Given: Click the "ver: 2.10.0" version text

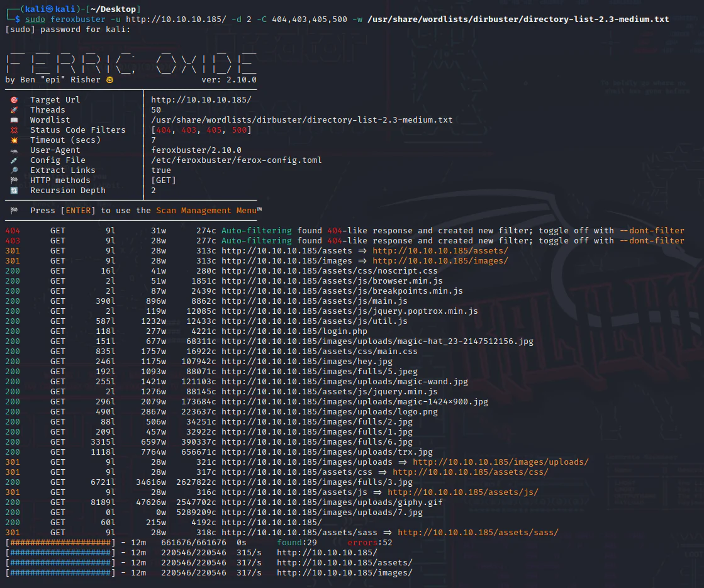Looking at the screenshot, I should [229, 80].
